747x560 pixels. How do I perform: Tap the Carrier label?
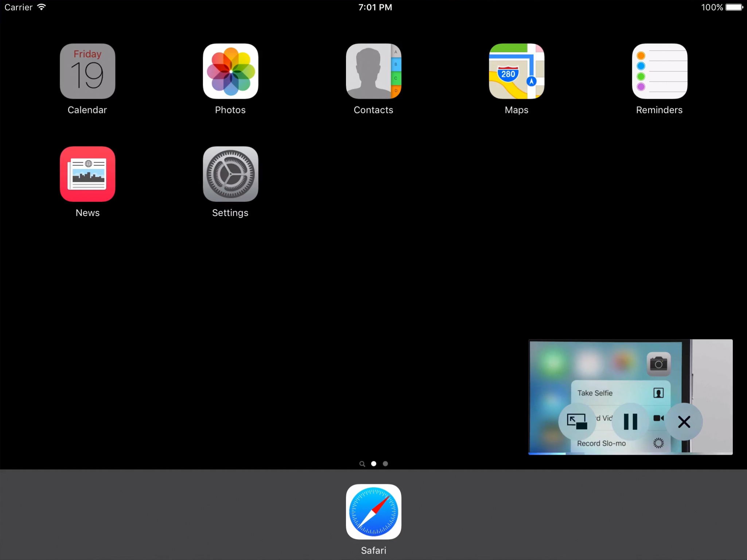coord(19,7)
